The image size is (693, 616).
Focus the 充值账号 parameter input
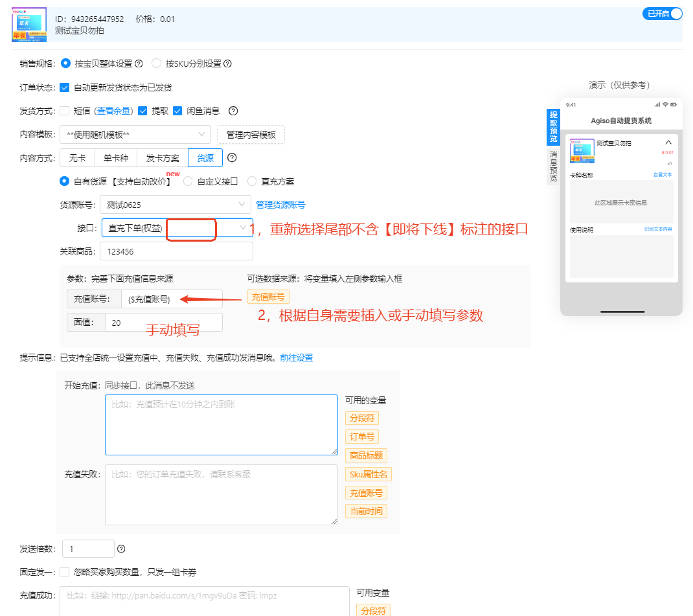(x=172, y=299)
